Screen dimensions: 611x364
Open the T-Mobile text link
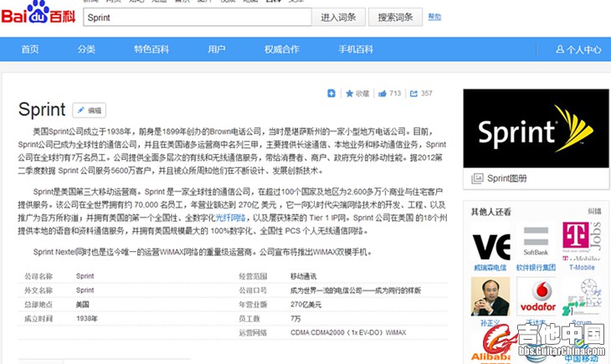tap(582, 268)
